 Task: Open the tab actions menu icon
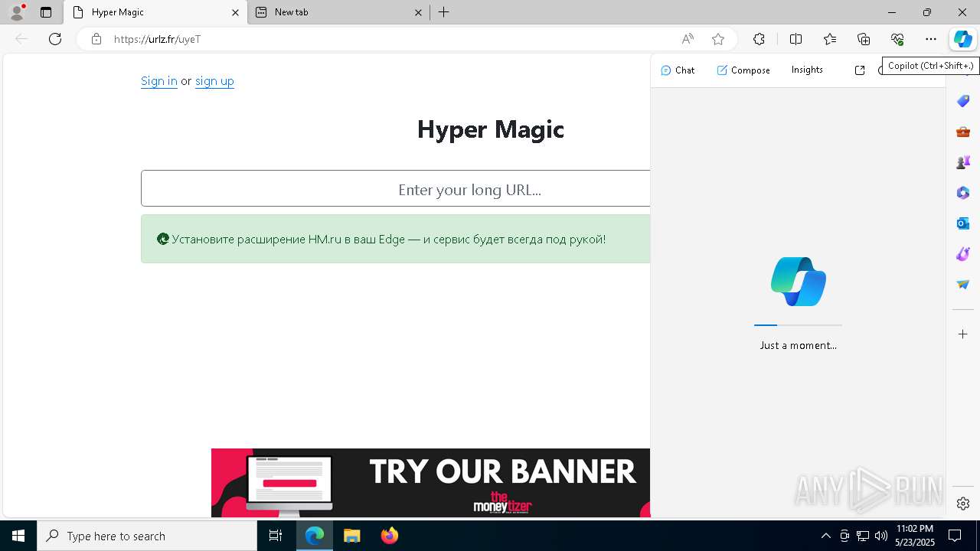pos(46,12)
